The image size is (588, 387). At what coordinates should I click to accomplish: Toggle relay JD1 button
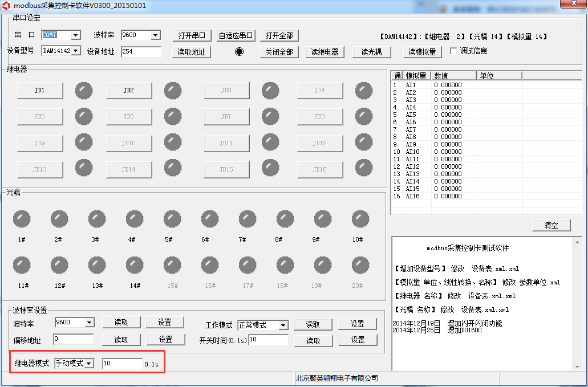tap(39, 91)
